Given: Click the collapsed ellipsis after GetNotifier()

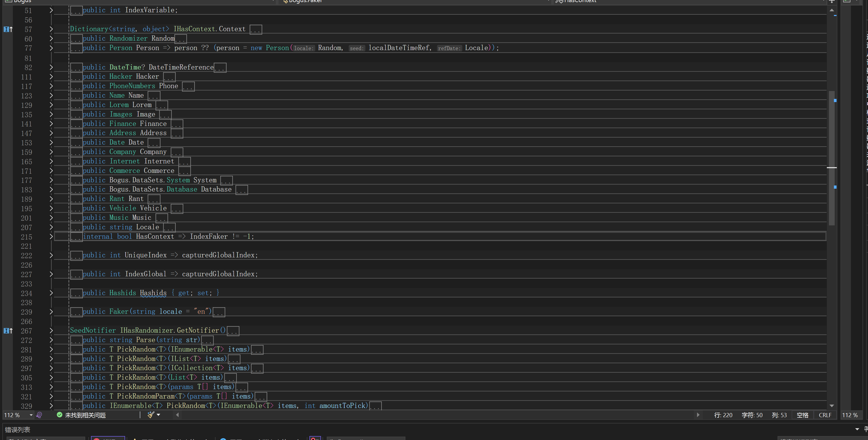Looking at the screenshot, I should 233,331.
